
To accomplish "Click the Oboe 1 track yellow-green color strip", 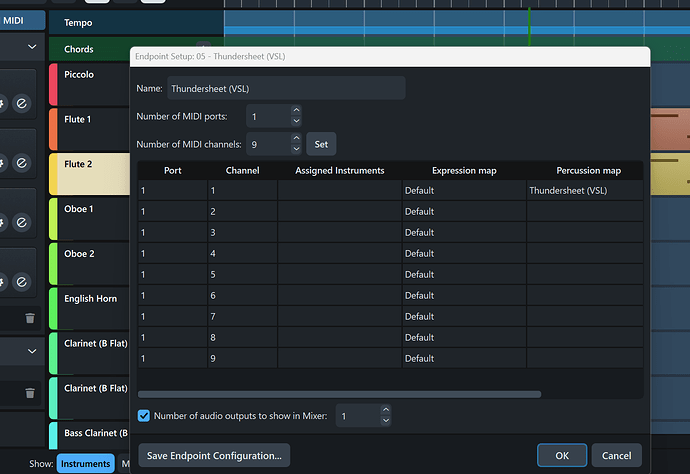I will [53, 219].
